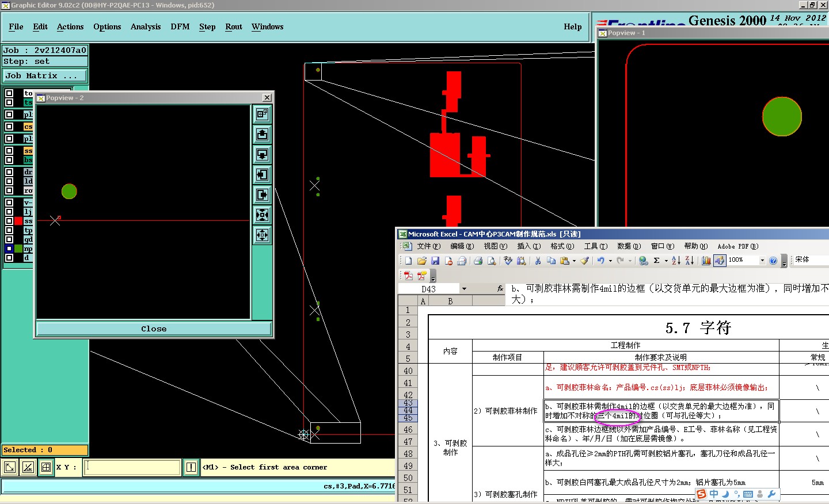The height and width of the screenshot is (504, 829).
Task: Click the Excel Save icon
Action: pyautogui.click(x=435, y=261)
